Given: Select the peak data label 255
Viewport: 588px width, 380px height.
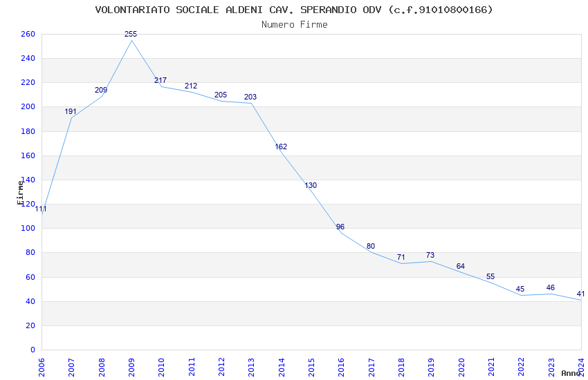Looking at the screenshot, I should coord(131,34).
